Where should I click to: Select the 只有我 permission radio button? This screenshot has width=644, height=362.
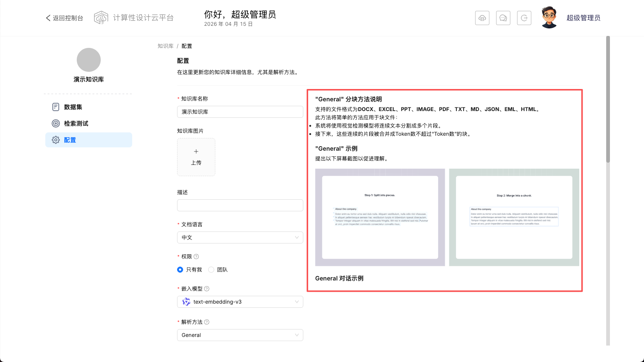tap(180, 270)
